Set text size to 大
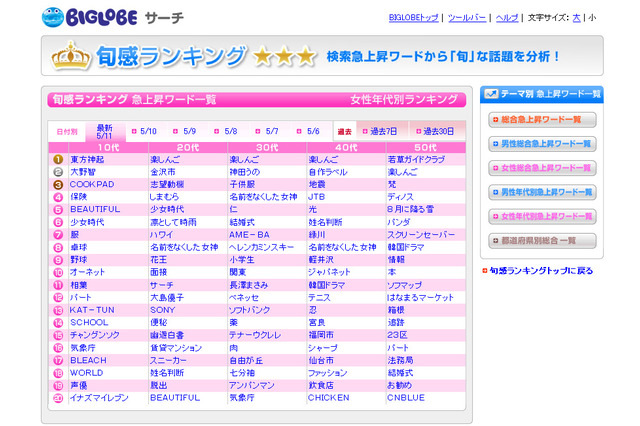The height and width of the screenshot is (426, 640). coord(576,18)
